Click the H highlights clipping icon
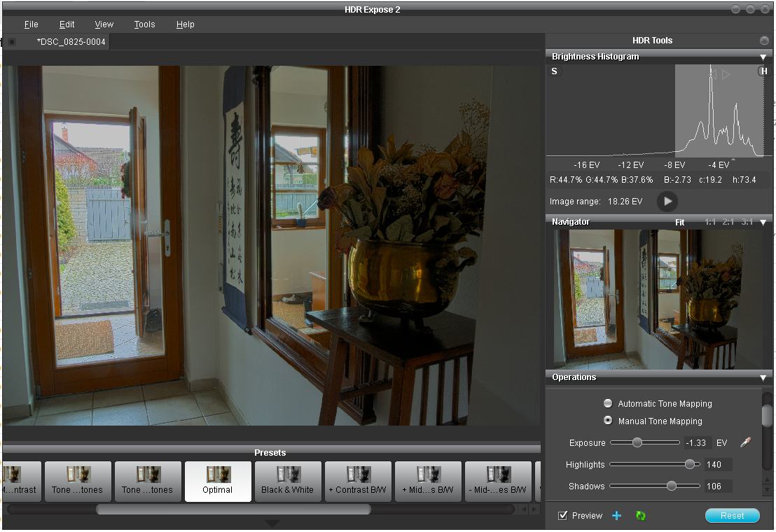The width and height of the screenshot is (776, 532). (x=763, y=71)
